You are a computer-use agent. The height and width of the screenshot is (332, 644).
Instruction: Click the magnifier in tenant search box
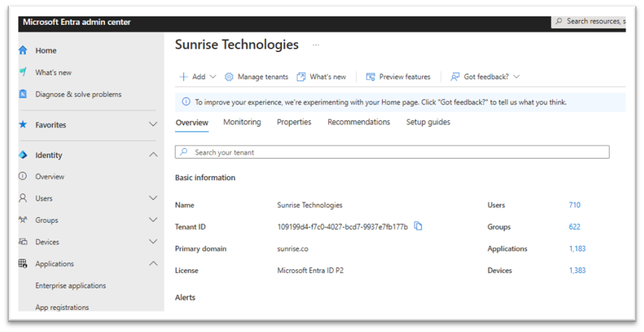click(184, 152)
